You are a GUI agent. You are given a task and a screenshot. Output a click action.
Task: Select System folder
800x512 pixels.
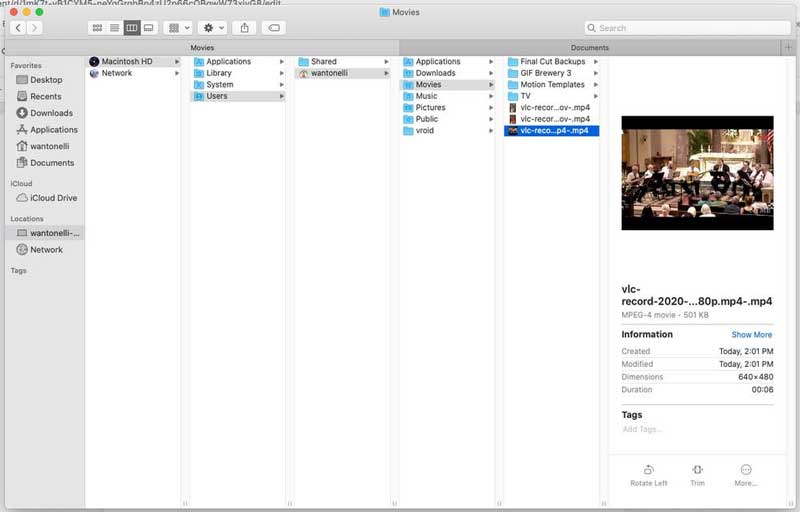click(238, 85)
